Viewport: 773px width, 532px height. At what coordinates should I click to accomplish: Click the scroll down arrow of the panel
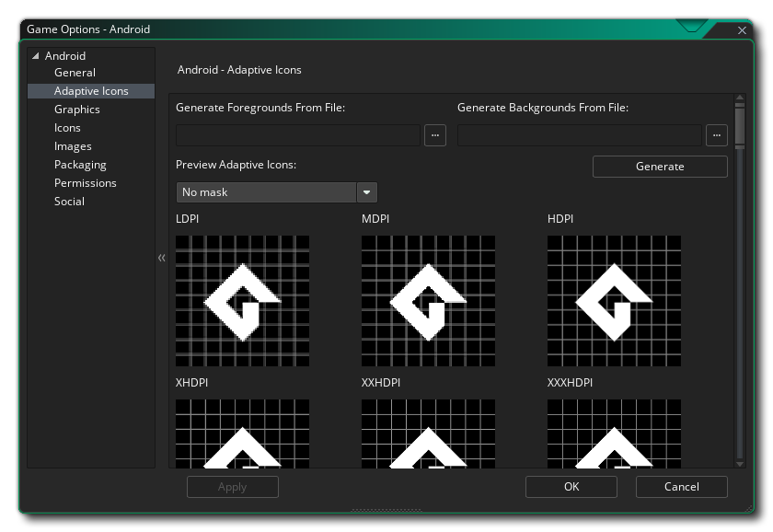(x=740, y=464)
